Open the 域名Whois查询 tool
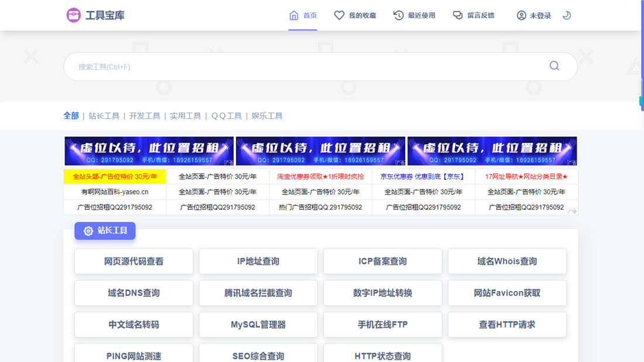 tap(507, 261)
